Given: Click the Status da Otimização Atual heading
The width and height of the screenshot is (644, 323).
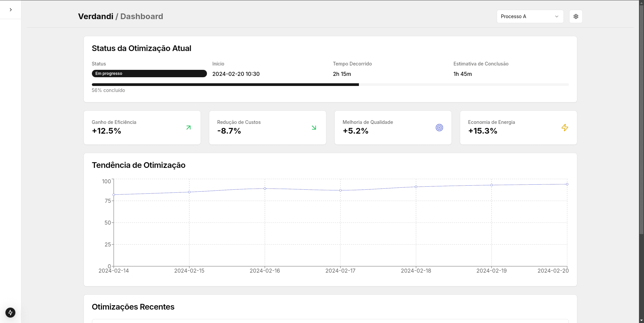Looking at the screenshot, I should [x=142, y=48].
